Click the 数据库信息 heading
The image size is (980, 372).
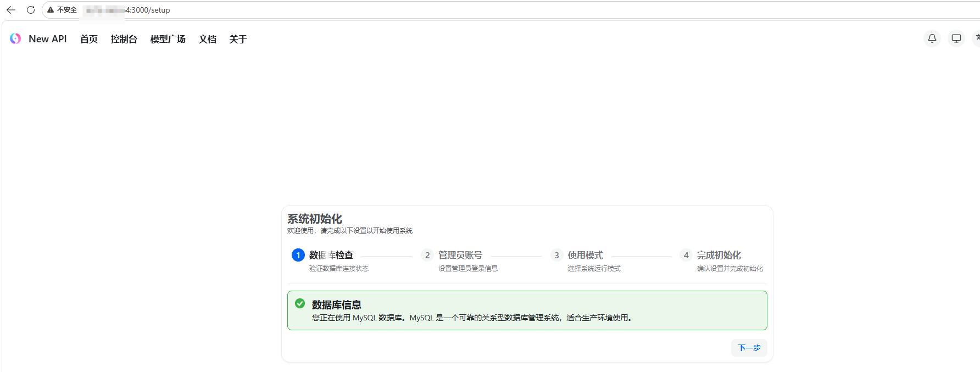[337, 305]
